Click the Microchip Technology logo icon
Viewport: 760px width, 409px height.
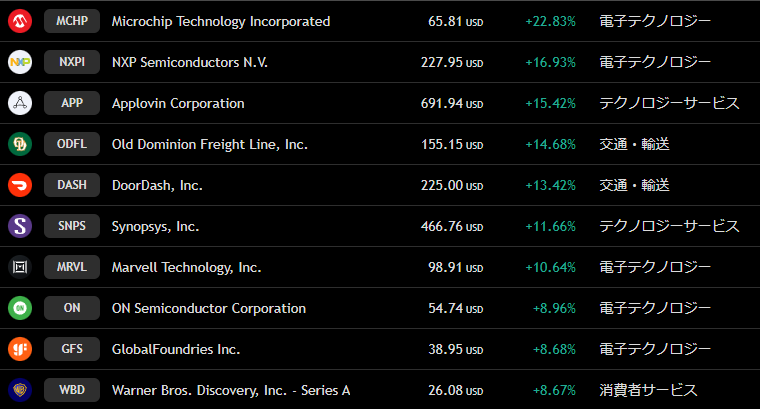20,21
